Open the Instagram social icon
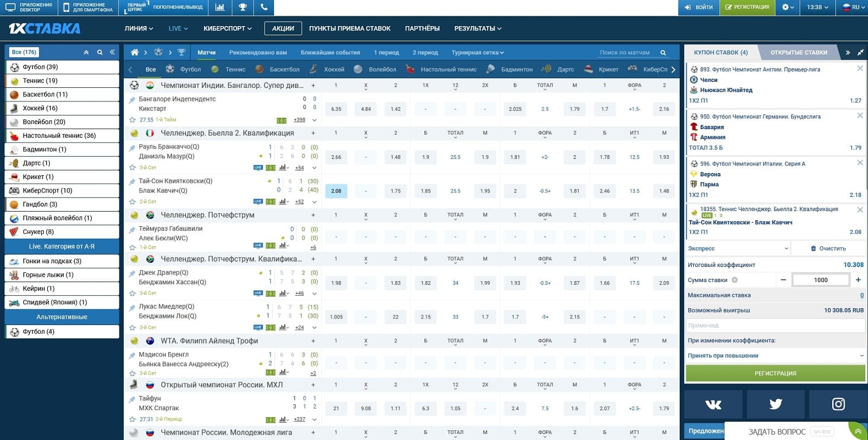 point(838,404)
